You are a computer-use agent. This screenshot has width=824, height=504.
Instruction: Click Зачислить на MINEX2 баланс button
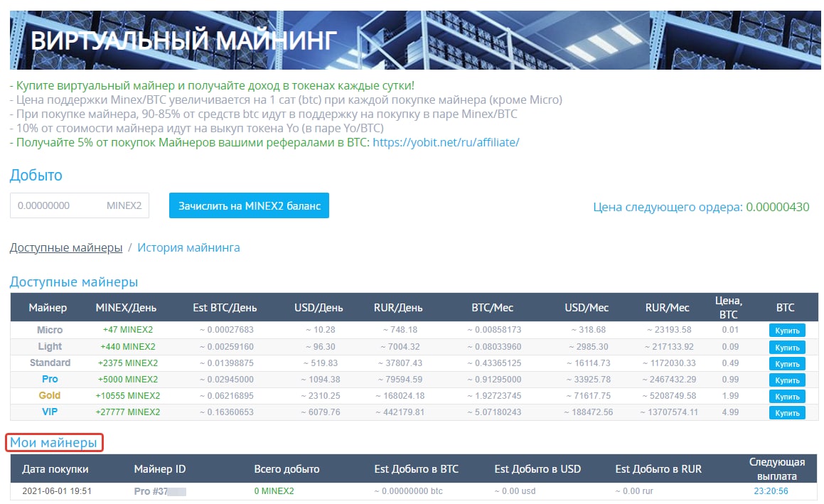[x=249, y=205]
